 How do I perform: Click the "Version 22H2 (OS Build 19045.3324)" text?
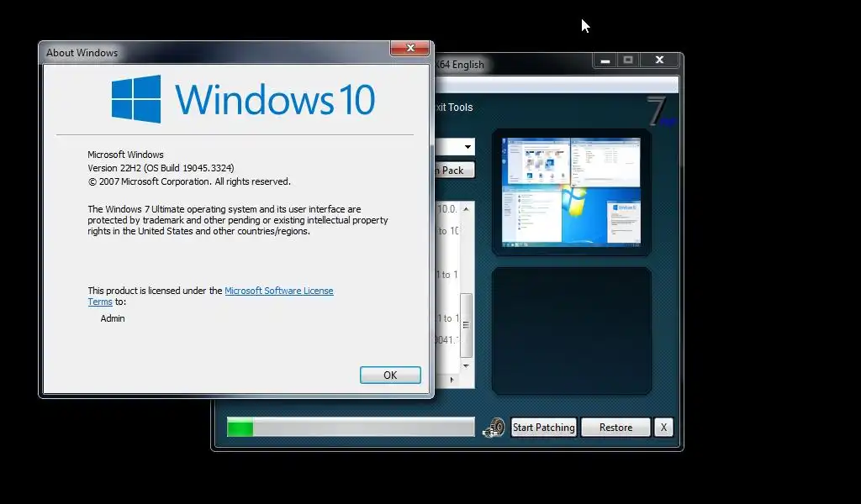coord(161,168)
